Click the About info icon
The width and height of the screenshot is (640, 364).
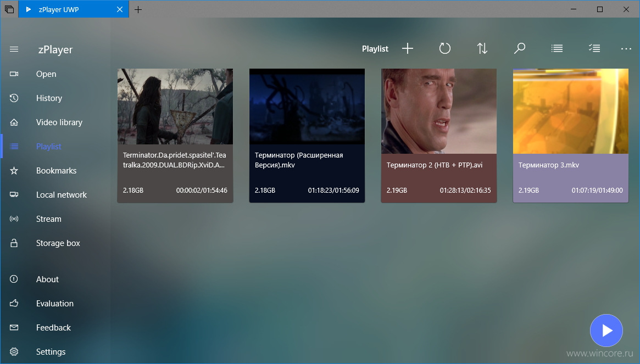tap(14, 279)
